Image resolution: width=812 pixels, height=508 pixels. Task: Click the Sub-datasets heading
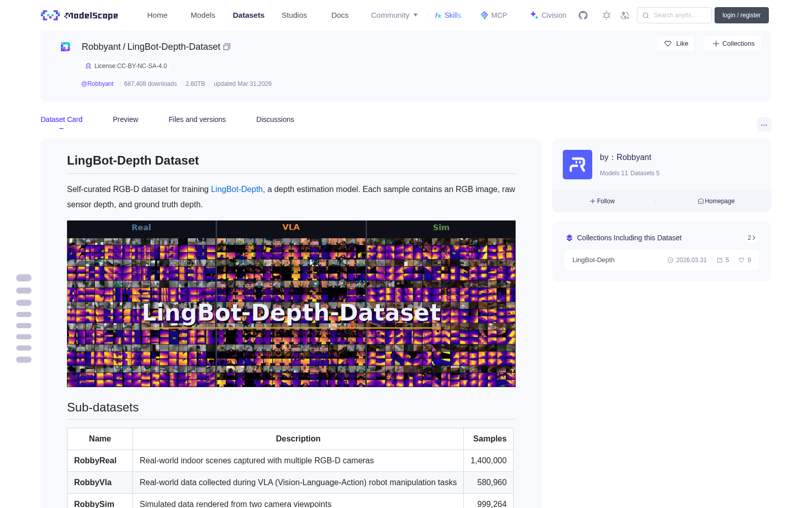coord(103,407)
